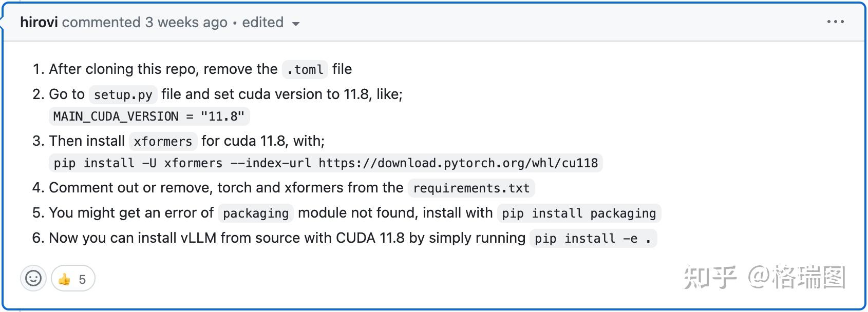This screenshot has width=868, height=312.
Task: Click the requirements.txt inline code
Action: 471,188
